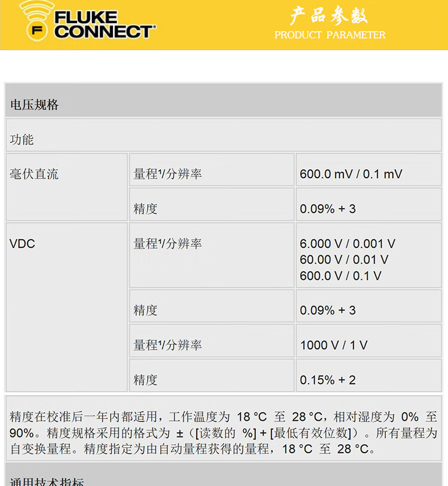Click the first 0.09% + 3 accuracy value

328,209
